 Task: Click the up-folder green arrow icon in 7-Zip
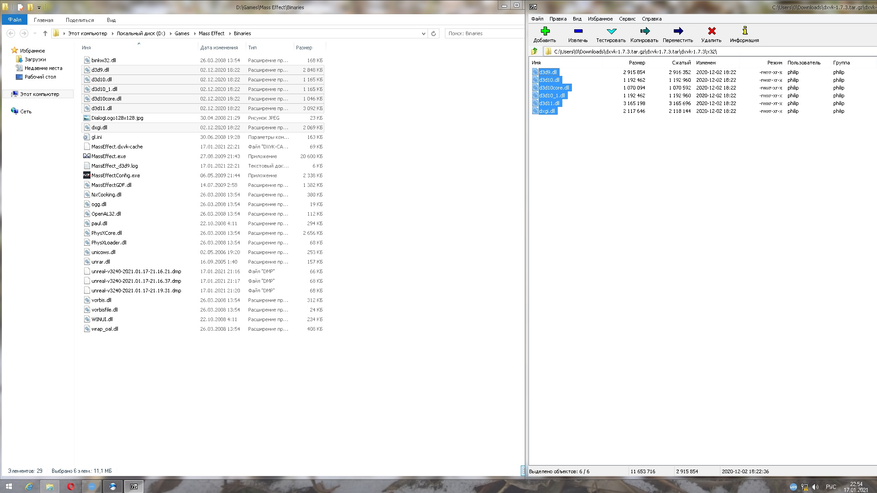[535, 51]
